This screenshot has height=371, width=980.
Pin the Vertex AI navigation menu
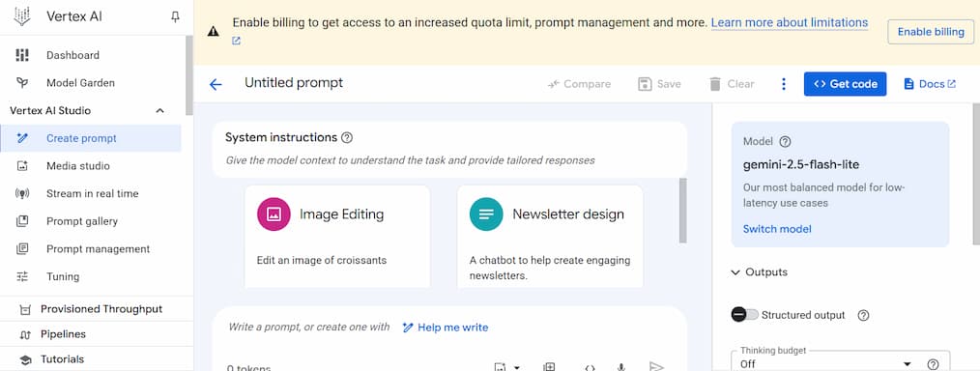tap(175, 16)
